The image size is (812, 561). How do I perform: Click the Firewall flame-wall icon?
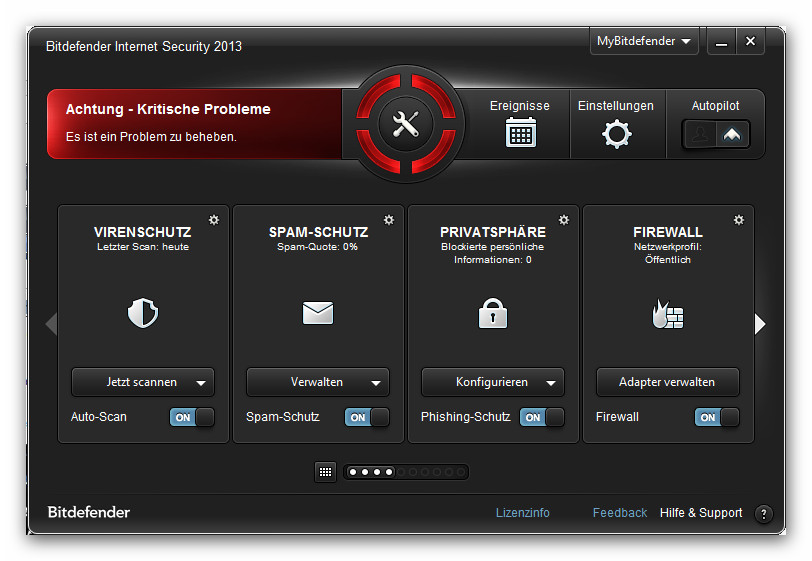click(x=668, y=314)
